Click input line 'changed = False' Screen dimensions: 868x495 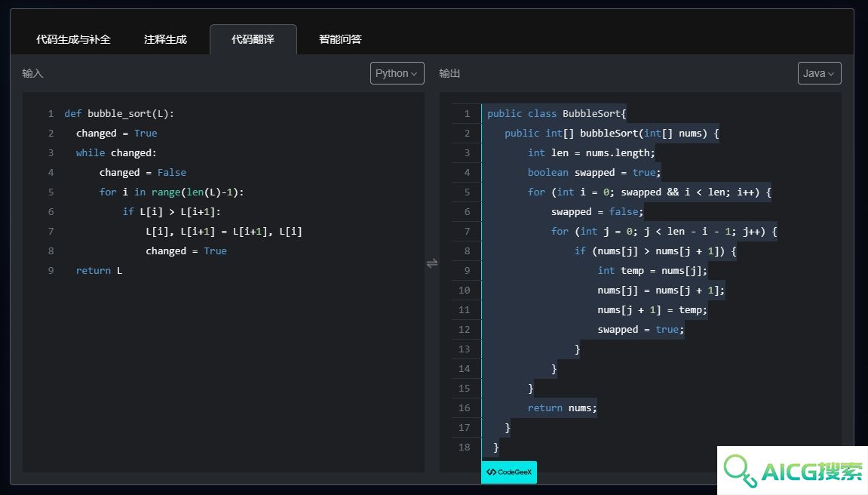(x=143, y=172)
